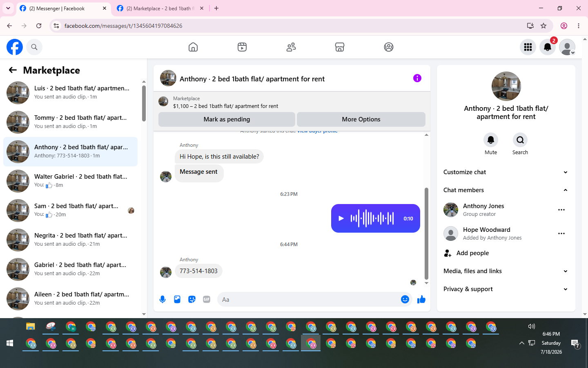The height and width of the screenshot is (368, 588).
Task: Click the back arrow next to Marketplace
Action: click(13, 70)
